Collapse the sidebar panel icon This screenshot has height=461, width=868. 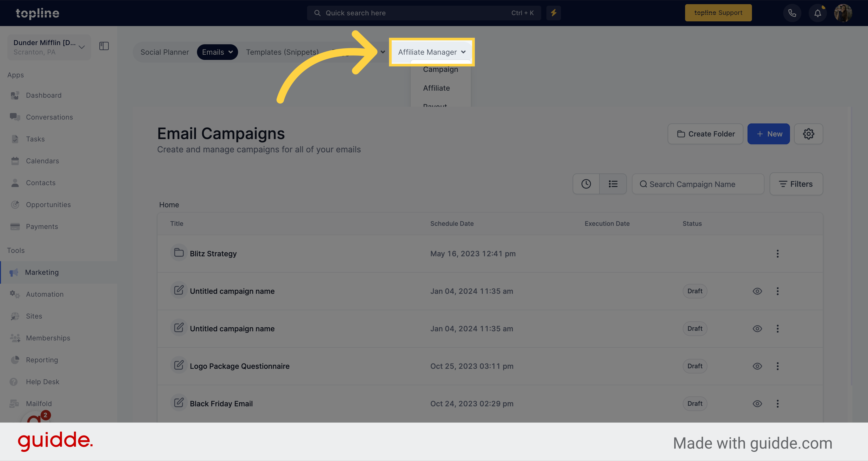[104, 46]
